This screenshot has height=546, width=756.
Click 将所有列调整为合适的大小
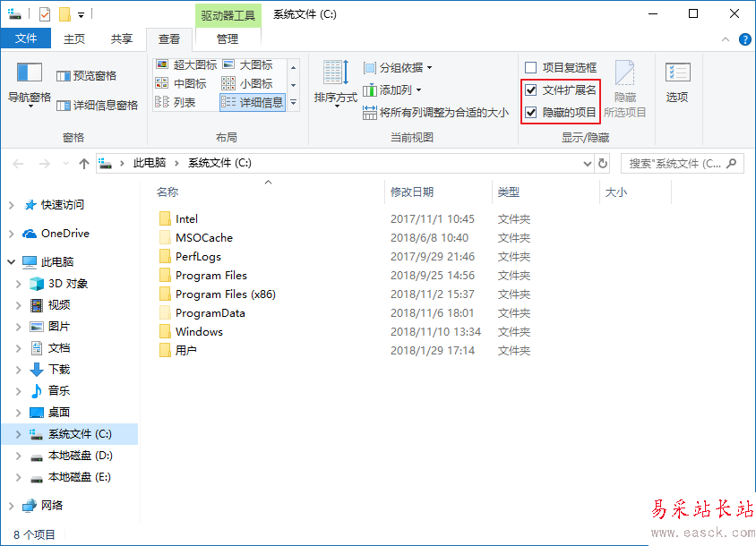[435, 112]
